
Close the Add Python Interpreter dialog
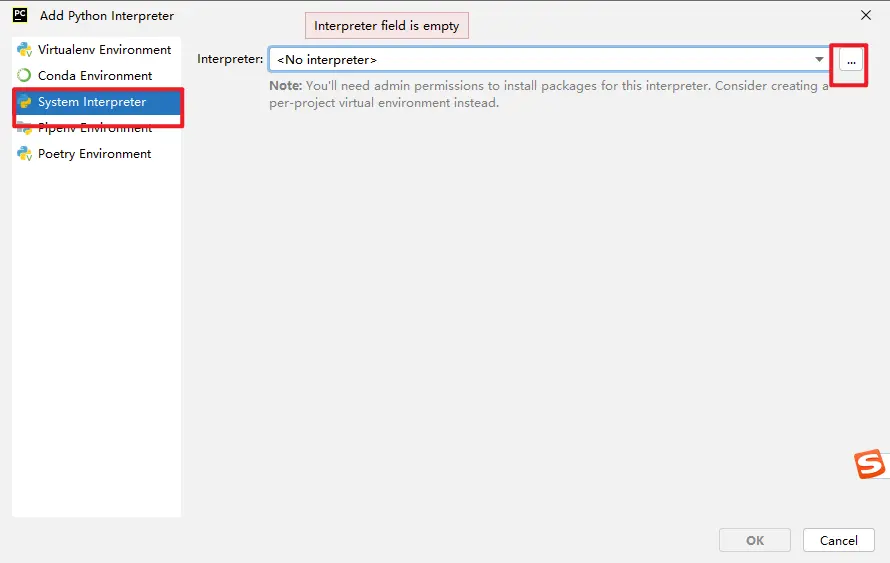pos(866,15)
